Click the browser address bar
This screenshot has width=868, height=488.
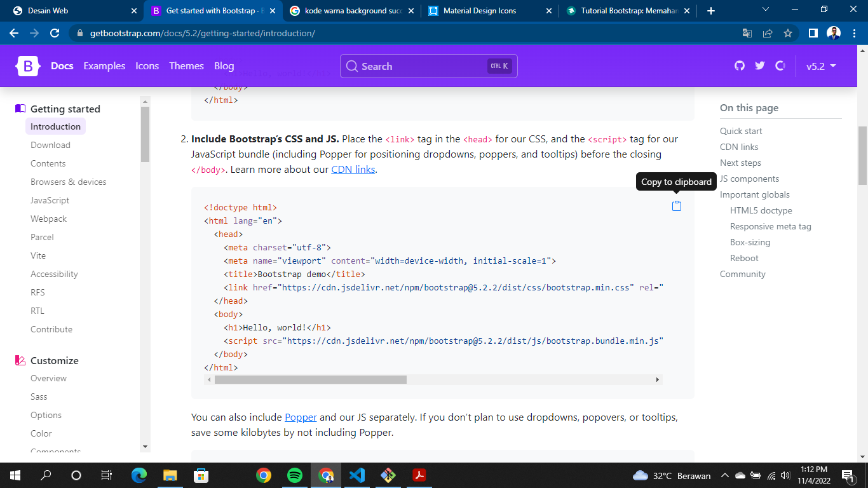click(407, 33)
